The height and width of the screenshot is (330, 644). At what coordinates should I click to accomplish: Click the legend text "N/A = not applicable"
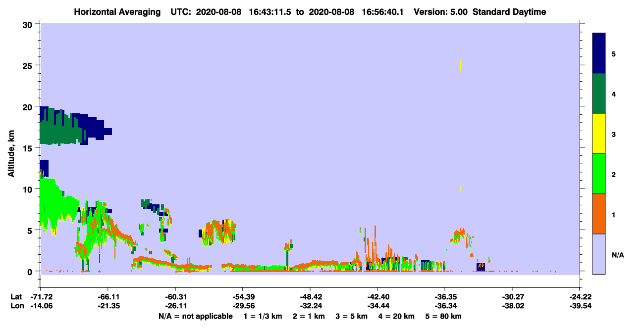click(195, 316)
